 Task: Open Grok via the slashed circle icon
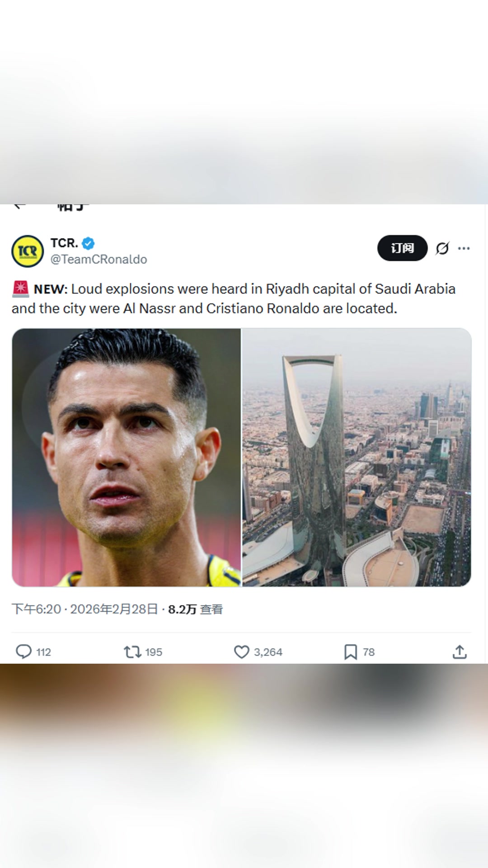pyautogui.click(x=442, y=248)
